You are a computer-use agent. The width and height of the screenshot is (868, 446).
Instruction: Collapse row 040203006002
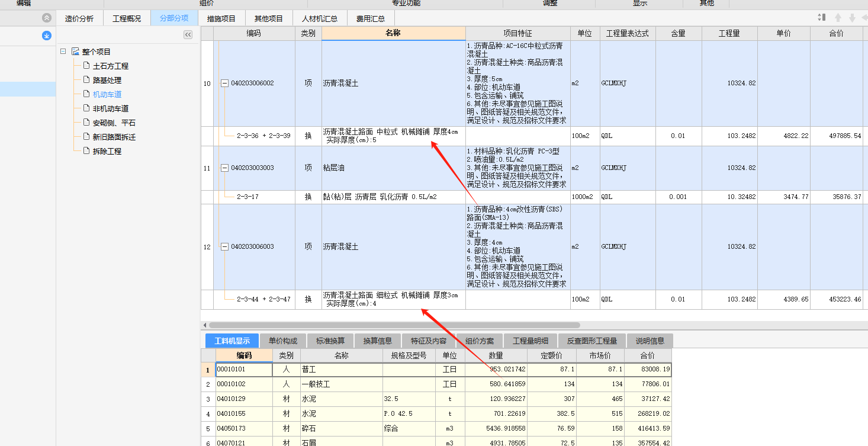[x=224, y=84]
